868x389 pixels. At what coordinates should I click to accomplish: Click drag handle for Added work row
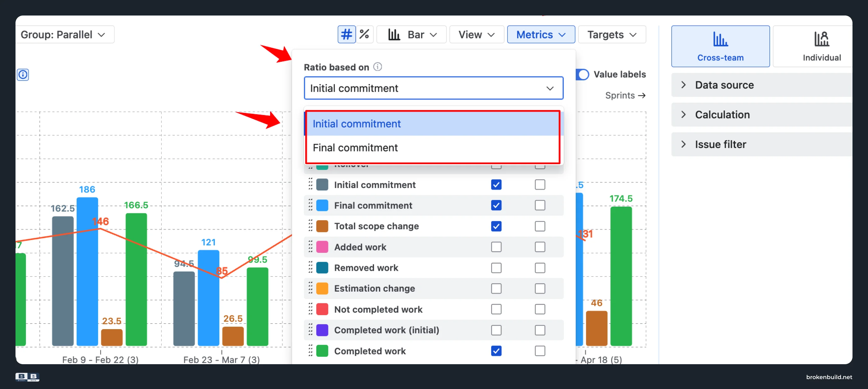pyautogui.click(x=310, y=247)
